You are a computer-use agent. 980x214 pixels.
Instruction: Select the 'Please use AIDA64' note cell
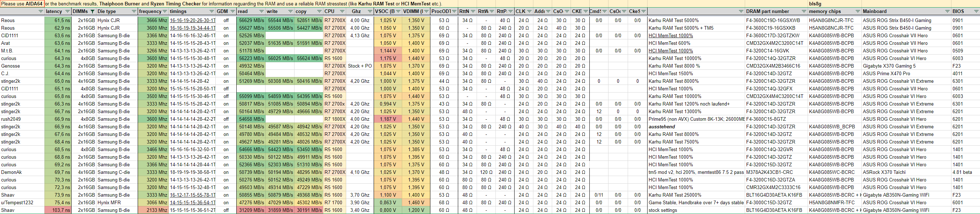pyautogui.click(x=22, y=4)
